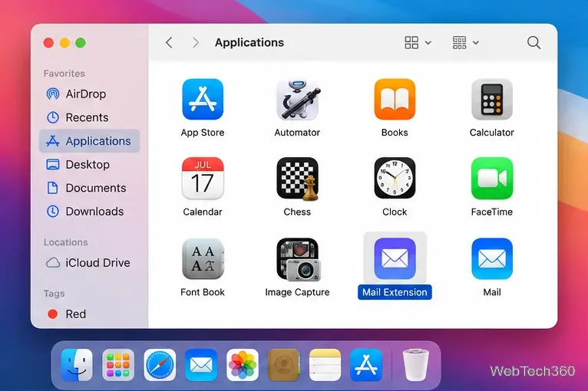Image resolution: width=588 pixels, height=391 pixels.
Task: Select the Books app icon
Action: [395, 99]
